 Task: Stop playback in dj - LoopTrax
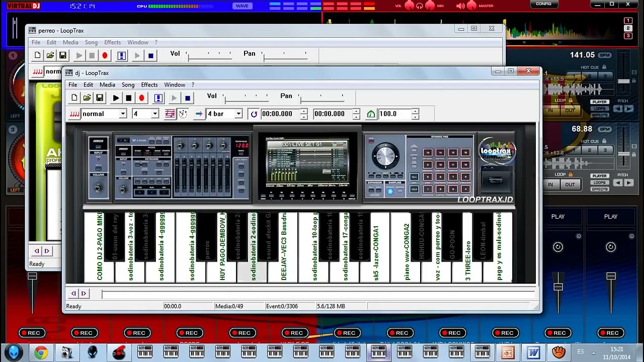tap(129, 98)
